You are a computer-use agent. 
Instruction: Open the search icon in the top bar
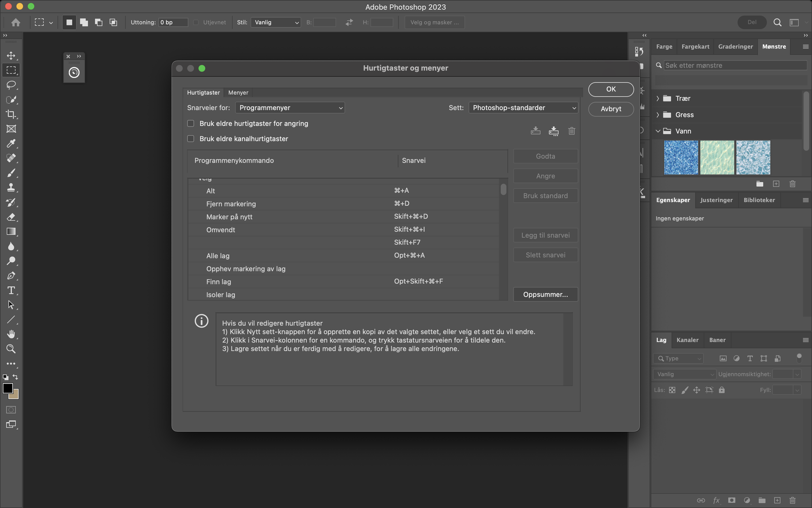[778, 22]
